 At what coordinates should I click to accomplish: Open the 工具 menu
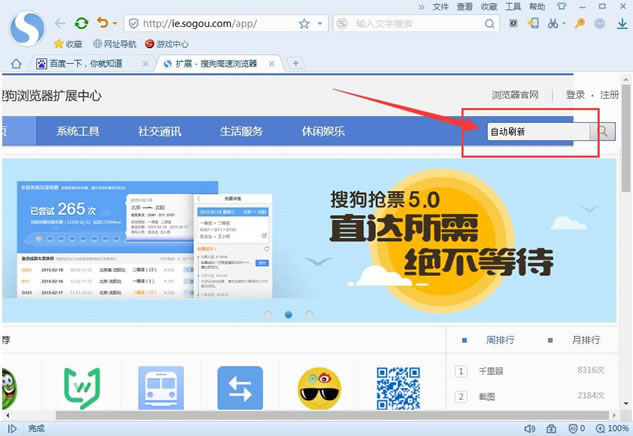pyautogui.click(x=513, y=6)
